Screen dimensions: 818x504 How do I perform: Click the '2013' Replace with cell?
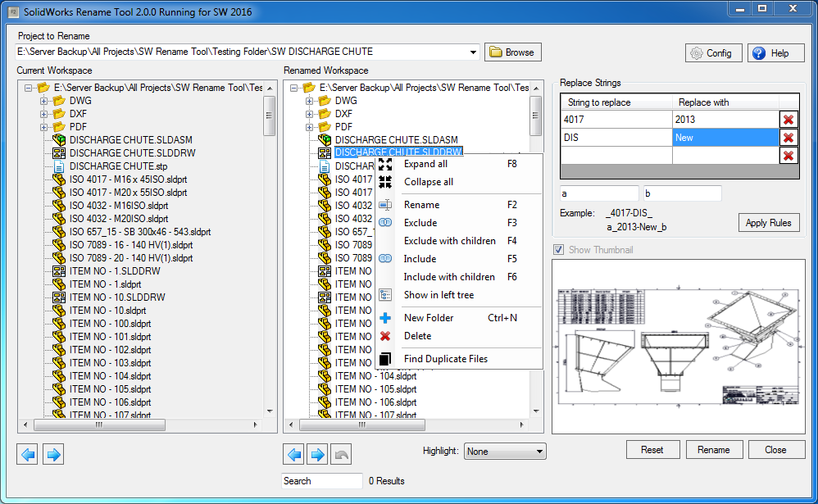tap(725, 120)
